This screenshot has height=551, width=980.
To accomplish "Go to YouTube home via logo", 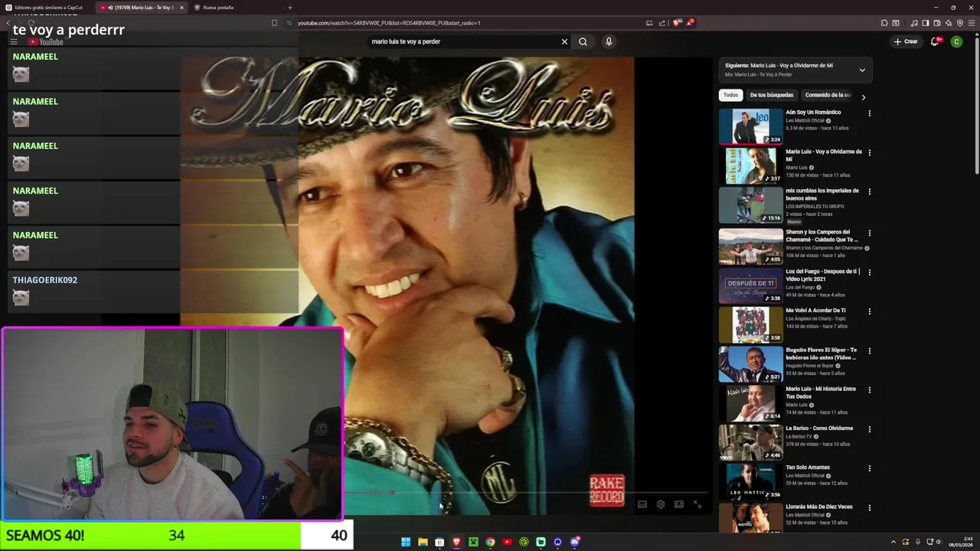I will [x=46, y=42].
